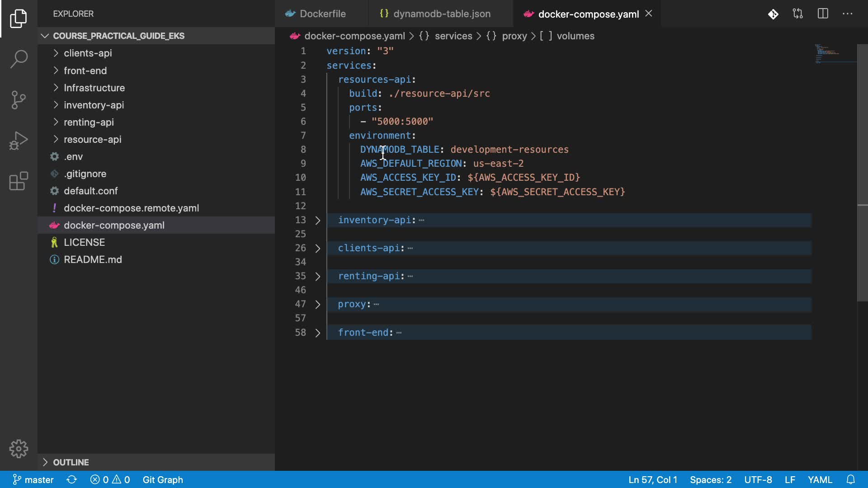Image resolution: width=868 pixels, height=488 pixels.
Task: Click the Split Editor Right icon
Action: (823, 14)
